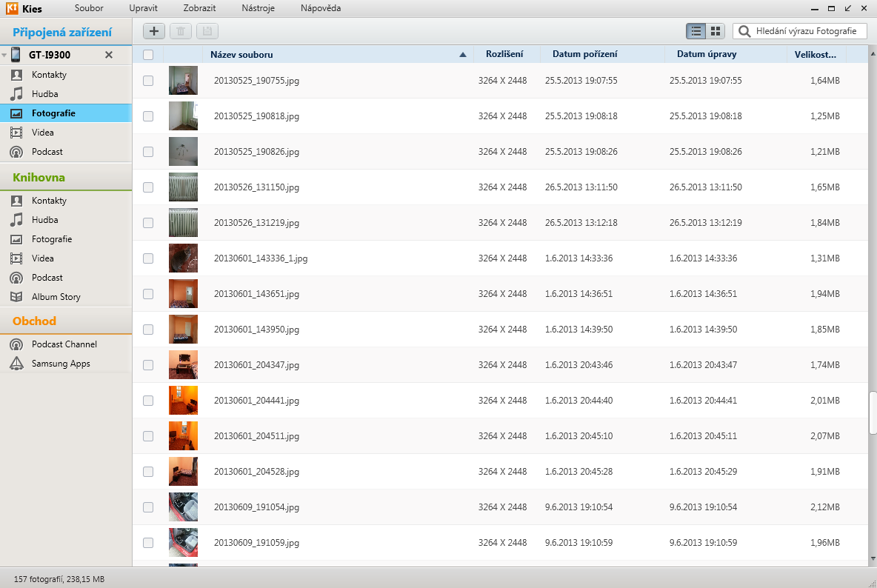877x588 pixels.
Task: Open device Hudba music section
Action: point(44,94)
